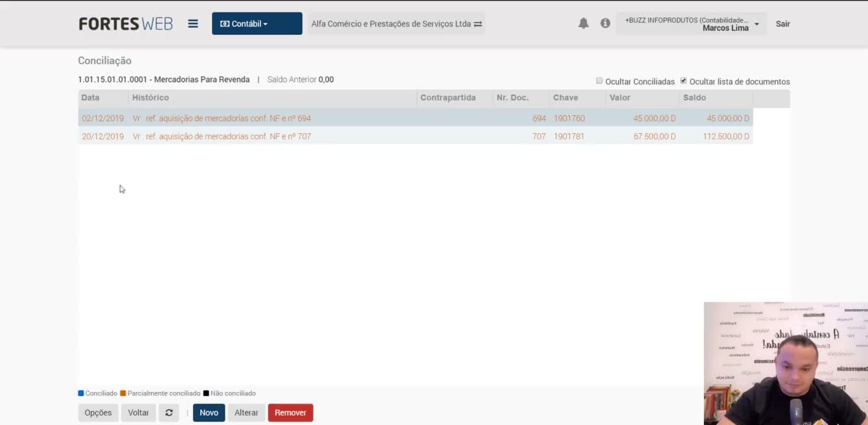Click the orange Parcialmente conciliado swatch

123,393
